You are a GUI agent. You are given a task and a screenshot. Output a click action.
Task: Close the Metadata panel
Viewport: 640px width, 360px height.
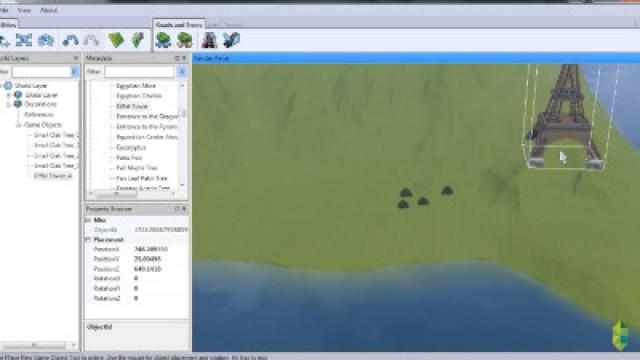tap(184, 58)
